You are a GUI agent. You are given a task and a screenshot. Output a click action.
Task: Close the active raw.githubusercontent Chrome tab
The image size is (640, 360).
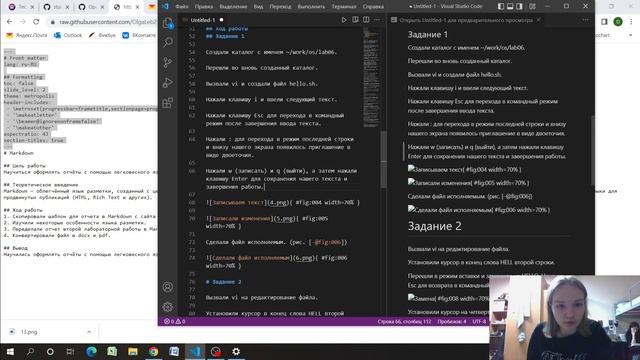click(138, 7)
